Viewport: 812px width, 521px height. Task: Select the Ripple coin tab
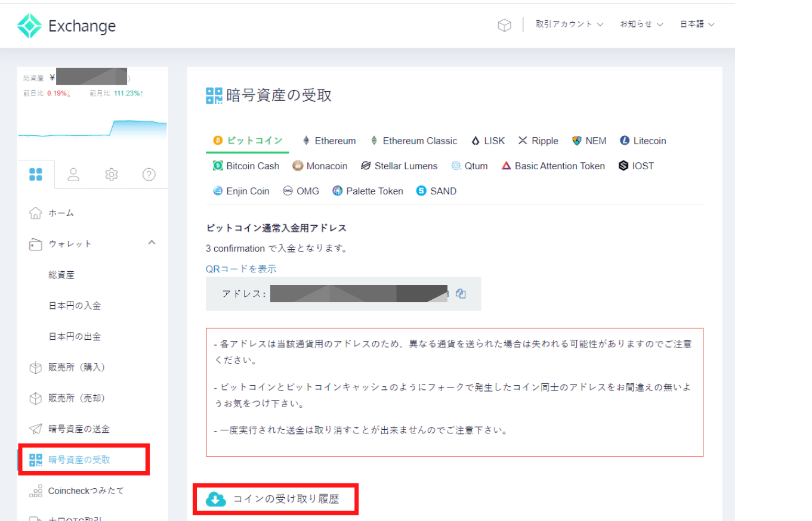tap(538, 141)
